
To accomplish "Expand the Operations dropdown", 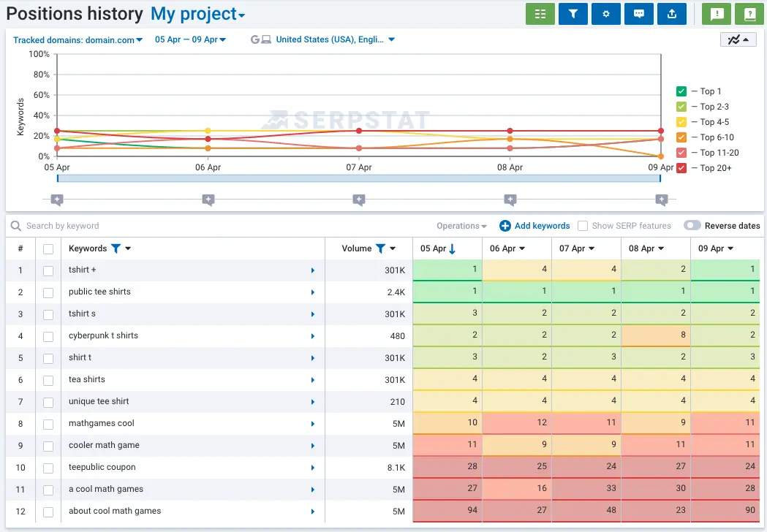I will tap(461, 226).
